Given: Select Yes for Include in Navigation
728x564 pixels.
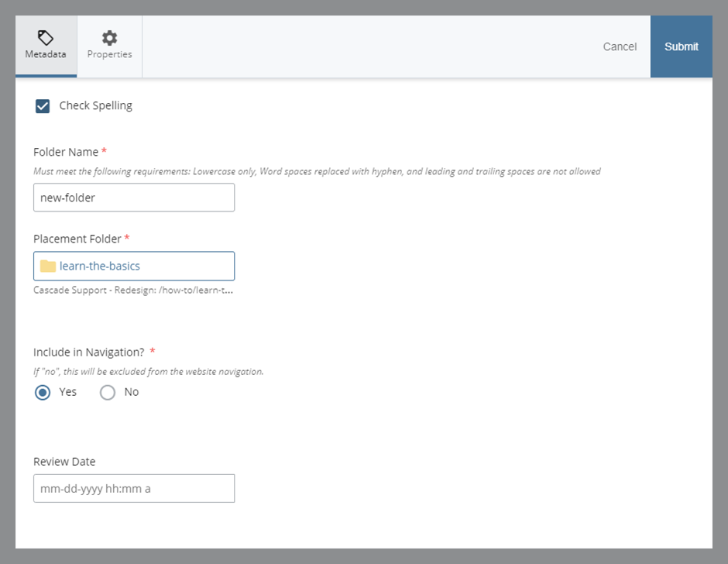Looking at the screenshot, I should (43, 392).
